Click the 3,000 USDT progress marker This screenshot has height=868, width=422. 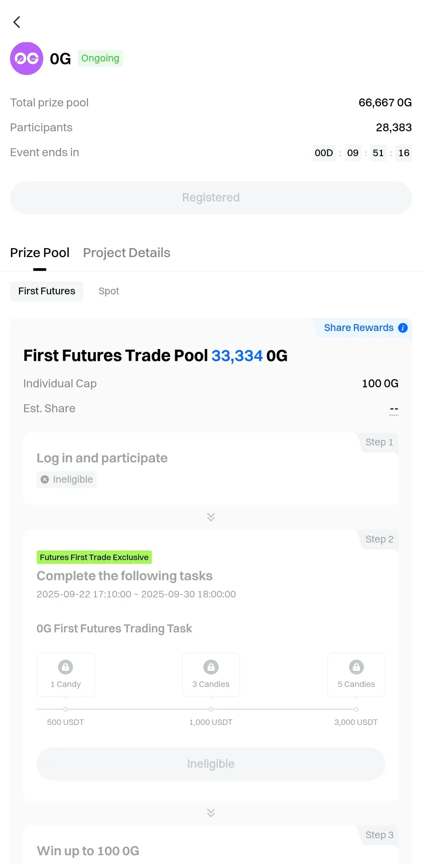(x=356, y=709)
